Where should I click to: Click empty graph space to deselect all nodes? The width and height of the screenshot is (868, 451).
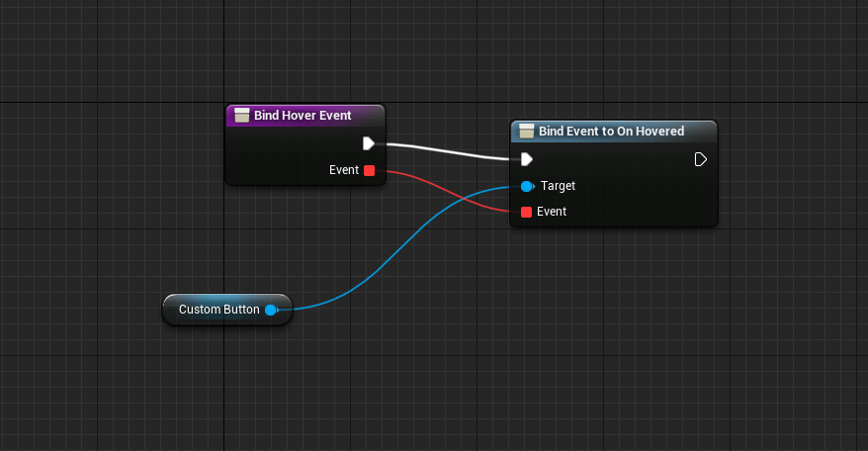[x=643, y=346]
